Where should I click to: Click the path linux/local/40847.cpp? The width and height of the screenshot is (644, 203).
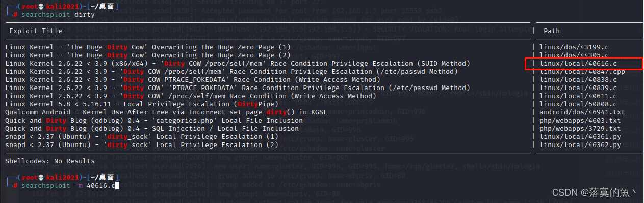[582, 72]
